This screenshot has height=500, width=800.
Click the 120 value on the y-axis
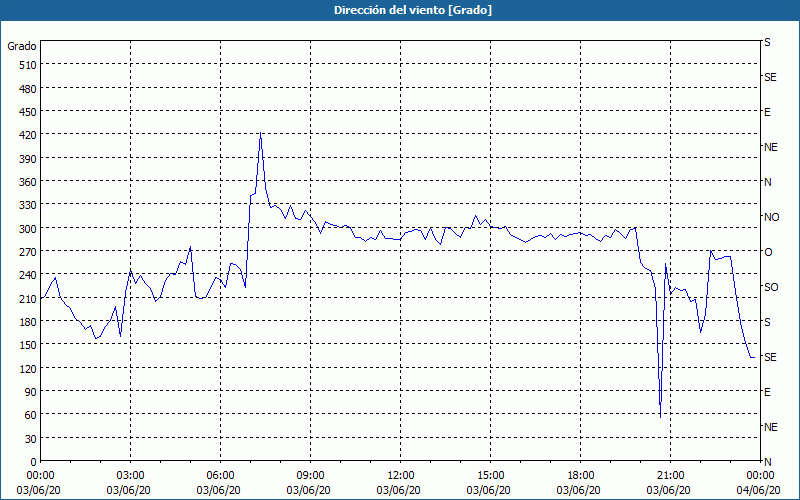(x=29, y=369)
